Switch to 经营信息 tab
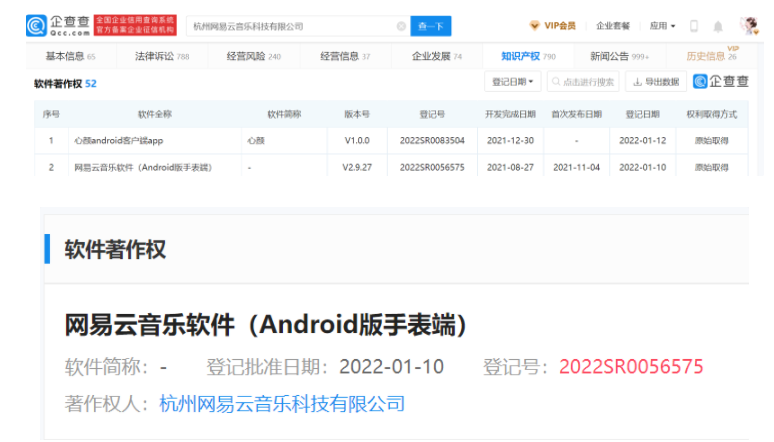This screenshot has height=442, width=774. tap(345, 56)
